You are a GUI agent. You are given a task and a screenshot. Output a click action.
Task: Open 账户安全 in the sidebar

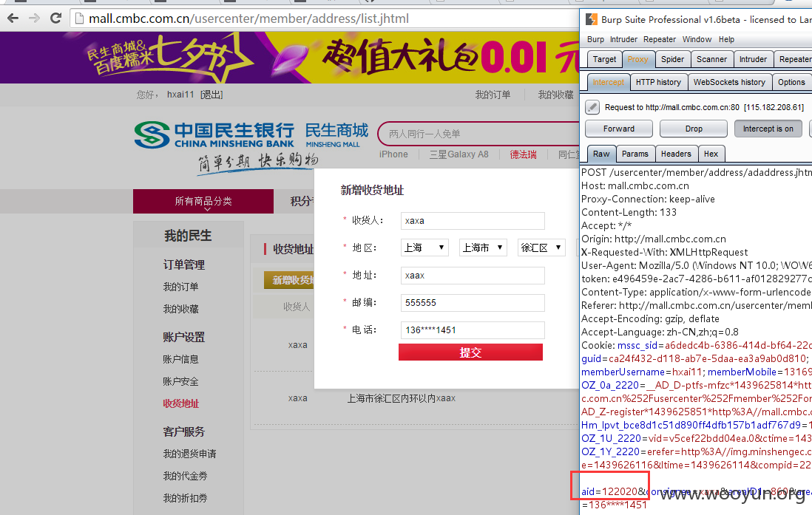click(180, 381)
